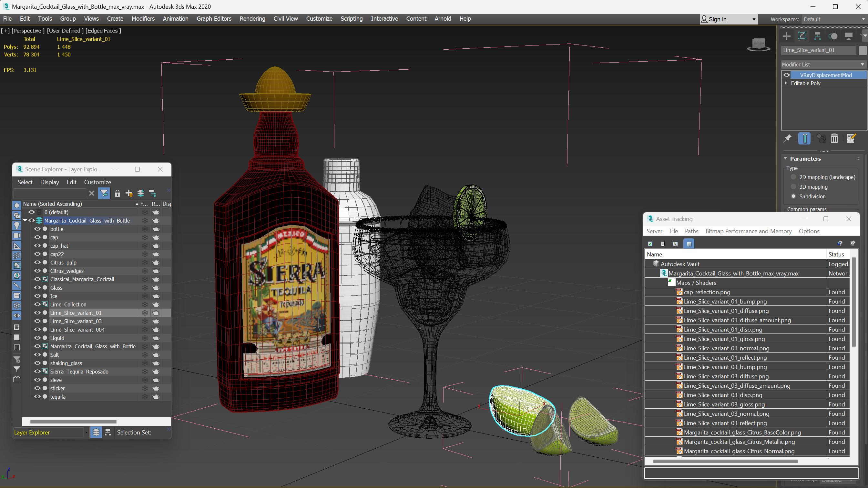Image resolution: width=868 pixels, height=488 pixels.
Task: Open the Modifier List dropdown
Action: pyautogui.click(x=823, y=64)
